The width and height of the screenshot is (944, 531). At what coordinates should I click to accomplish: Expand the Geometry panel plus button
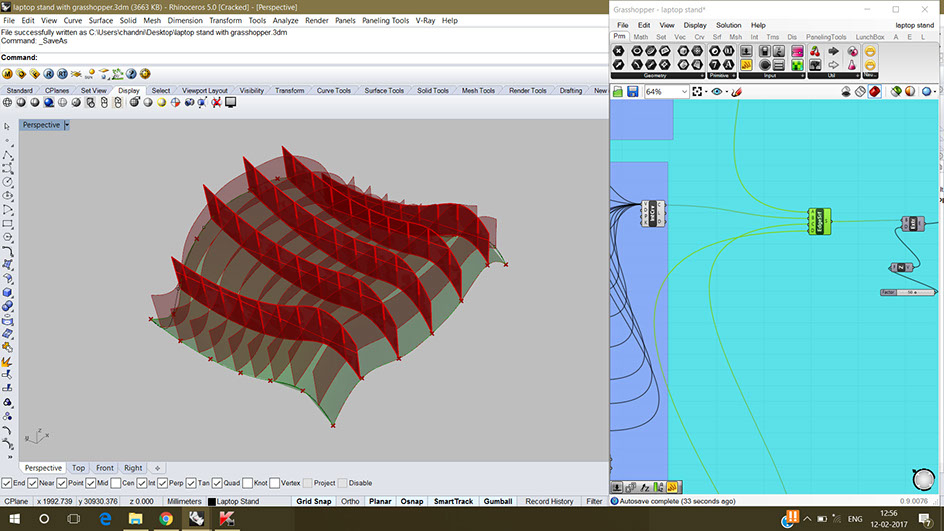point(702,76)
